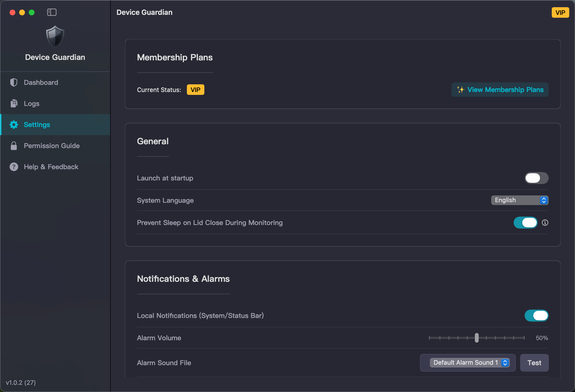Click the sparkle icon on Membership Plans button
This screenshot has width=575, height=392.
click(460, 90)
